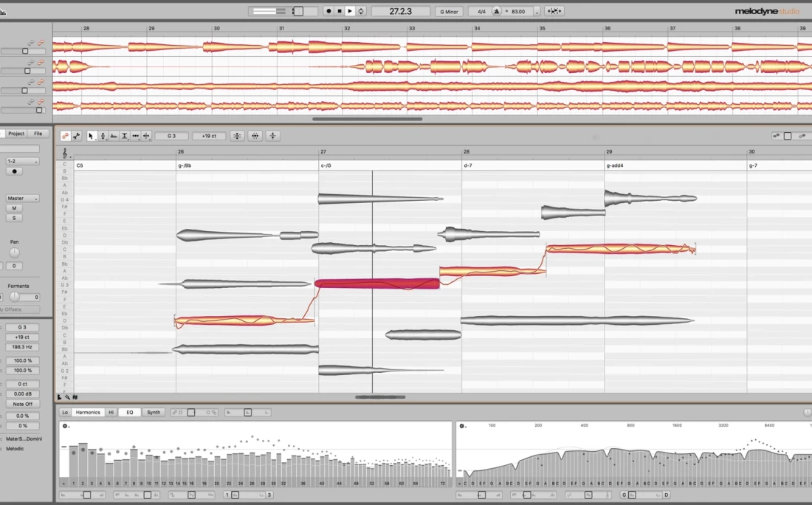Select the Main arrow tool

tap(92, 136)
